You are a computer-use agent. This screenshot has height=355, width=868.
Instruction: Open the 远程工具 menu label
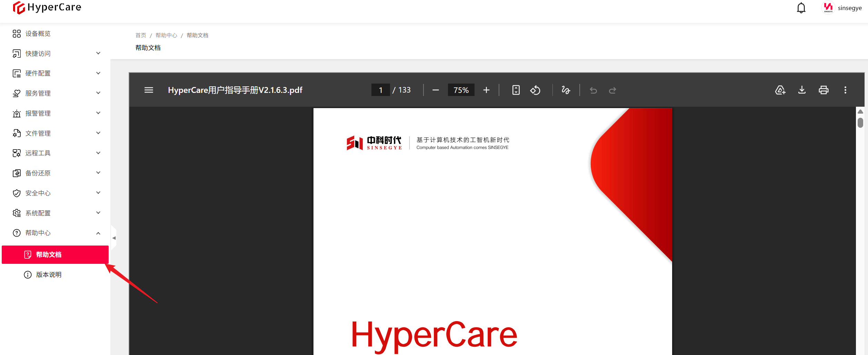click(38, 153)
